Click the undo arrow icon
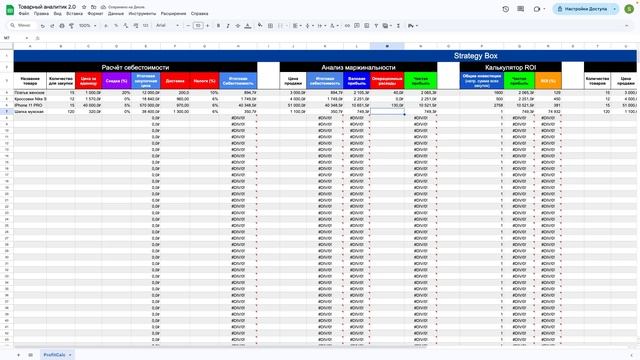 tap(42, 26)
